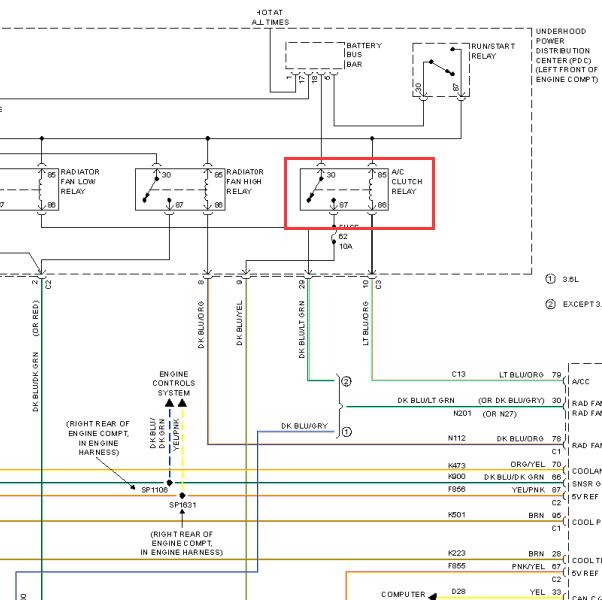Click the "(OR N27)" note

(499, 414)
